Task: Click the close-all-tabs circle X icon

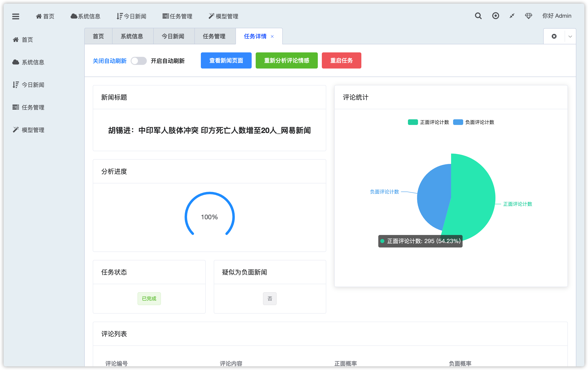Action: (554, 36)
